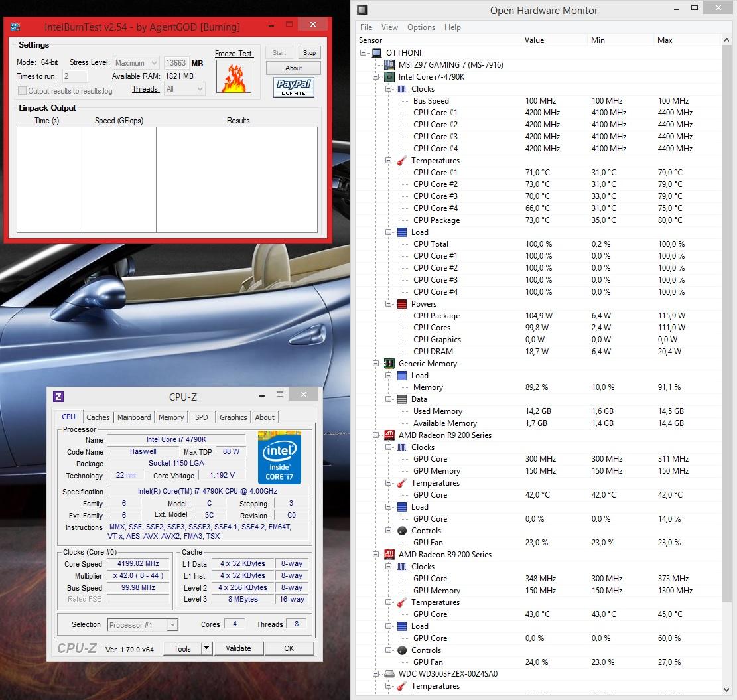
Task: Click the CPU Clocks waveform icon
Action: point(402,89)
